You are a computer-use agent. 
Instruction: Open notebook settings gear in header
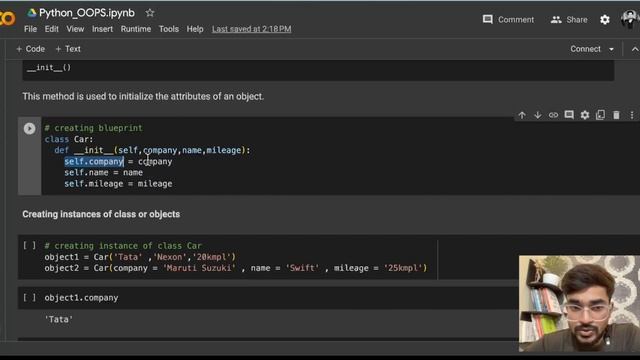click(605, 20)
